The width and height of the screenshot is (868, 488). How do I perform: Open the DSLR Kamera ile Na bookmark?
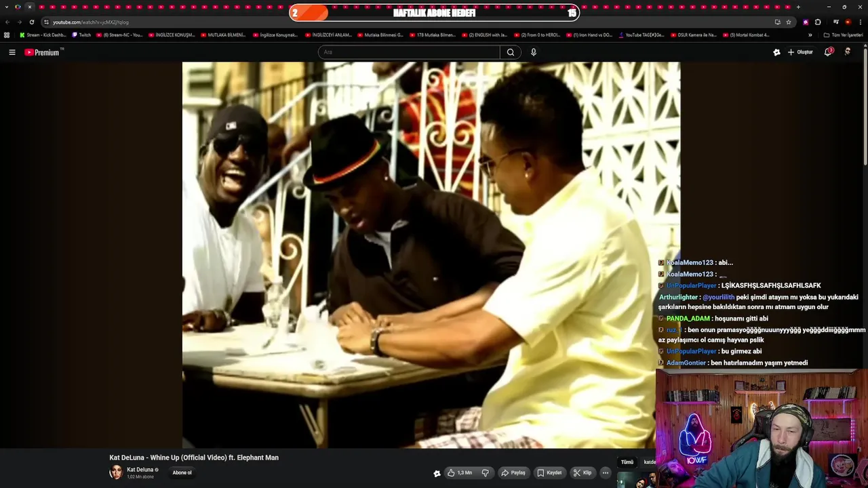tap(693, 35)
